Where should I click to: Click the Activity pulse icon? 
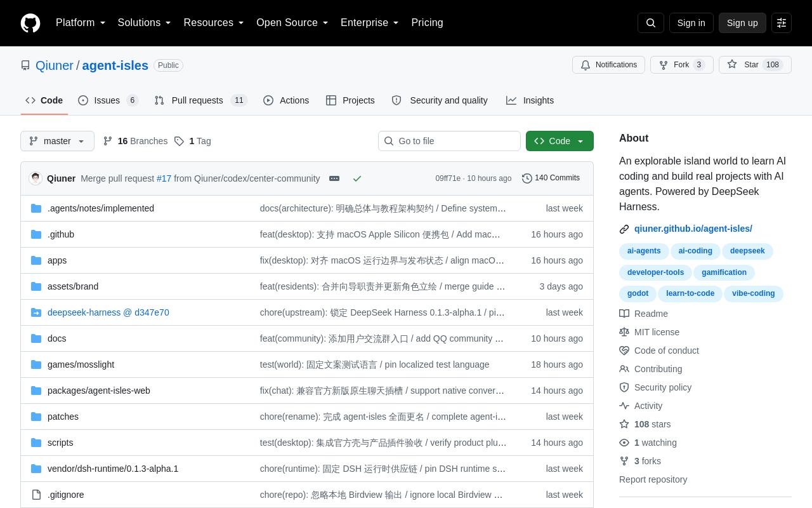click(x=624, y=406)
